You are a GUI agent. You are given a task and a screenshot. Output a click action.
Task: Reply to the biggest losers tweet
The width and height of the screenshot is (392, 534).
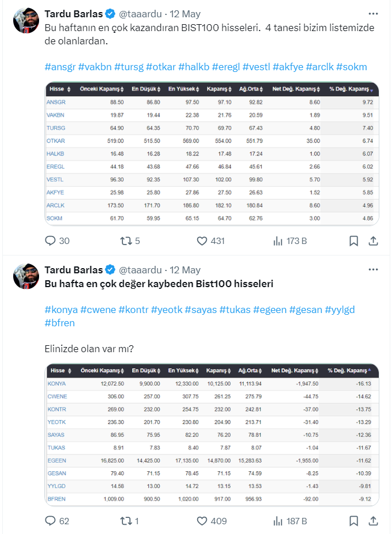click(x=51, y=521)
